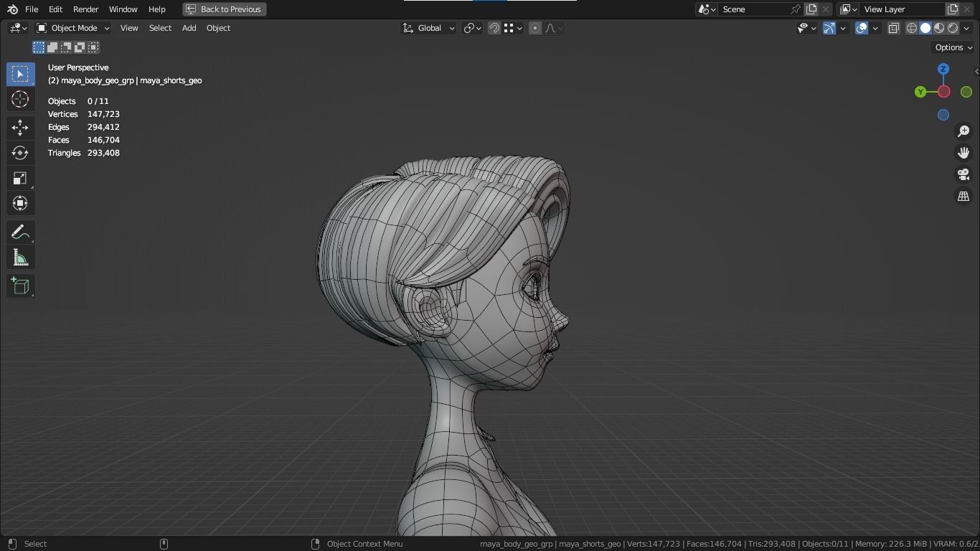The height and width of the screenshot is (551, 980).
Task: Open selectability and visibility dropdown
Action: (x=807, y=28)
